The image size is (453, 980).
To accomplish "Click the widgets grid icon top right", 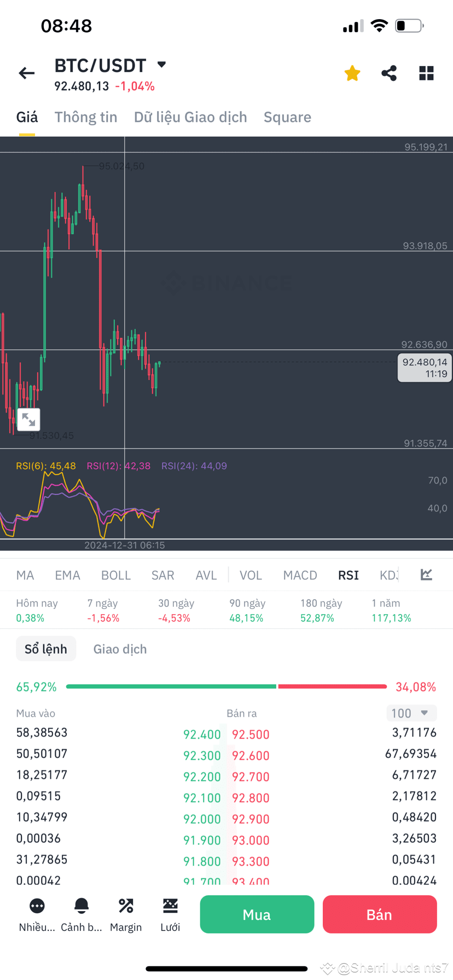I will (426, 73).
